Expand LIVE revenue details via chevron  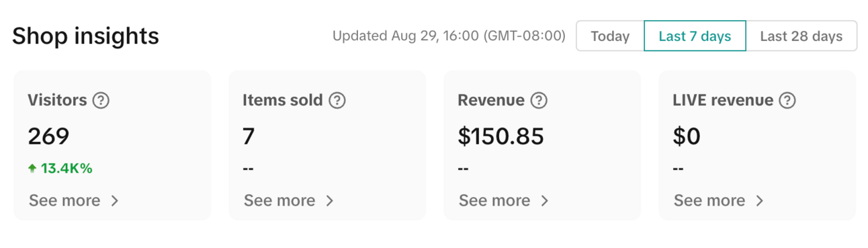[760, 200]
